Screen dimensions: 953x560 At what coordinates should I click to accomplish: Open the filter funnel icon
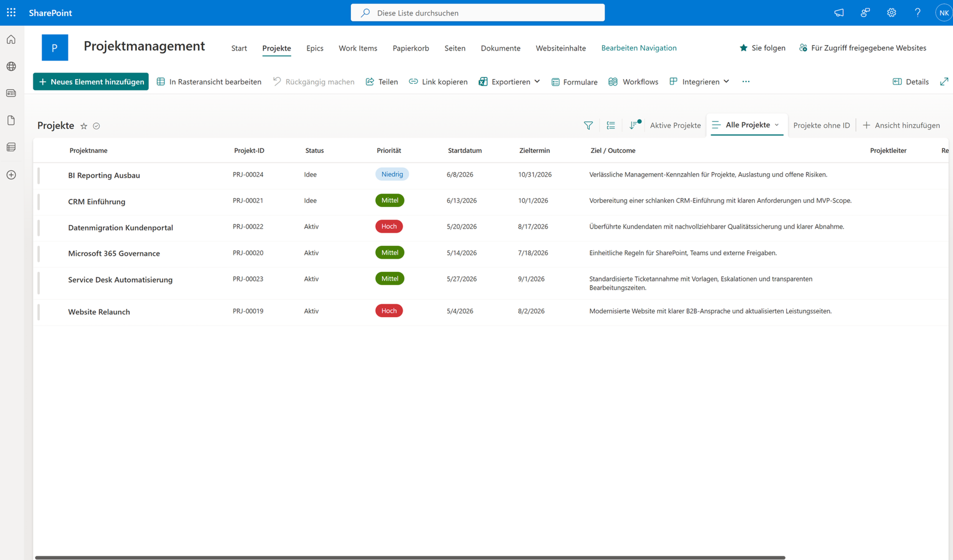(588, 126)
